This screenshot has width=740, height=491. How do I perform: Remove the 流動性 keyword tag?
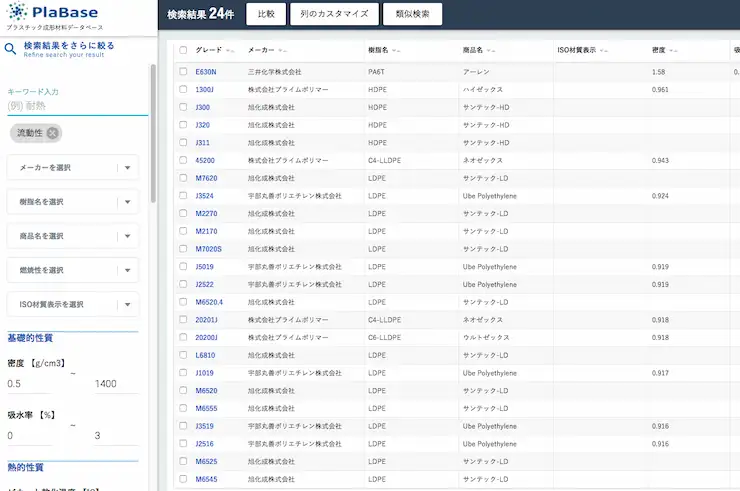[53, 133]
